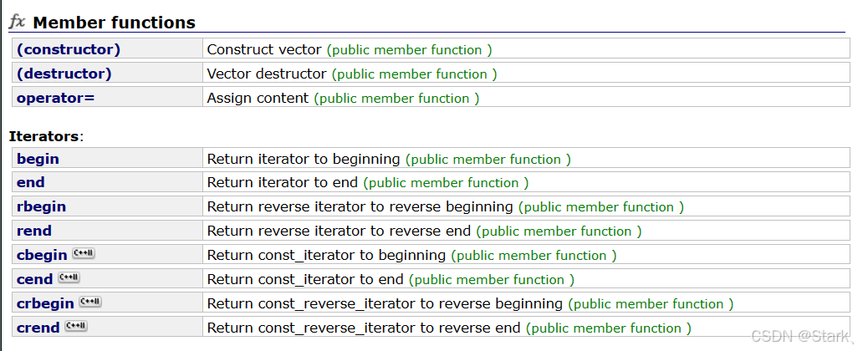Click 'Return reverse iterator to reverse end' text
The width and height of the screenshot is (868, 351).
click(339, 231)
